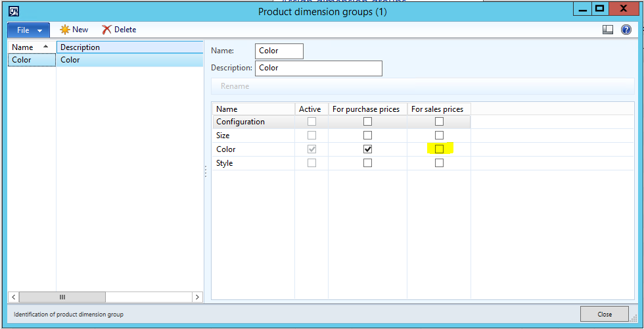
Task: Select the Style dimension row
Action: 341,163
